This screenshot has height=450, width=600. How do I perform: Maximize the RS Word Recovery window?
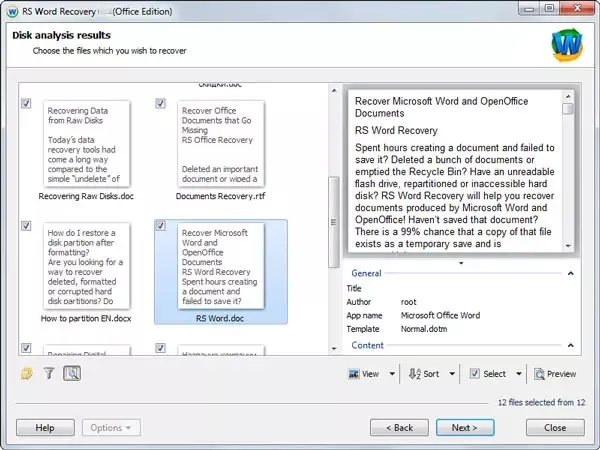click(x=549, y=8)
